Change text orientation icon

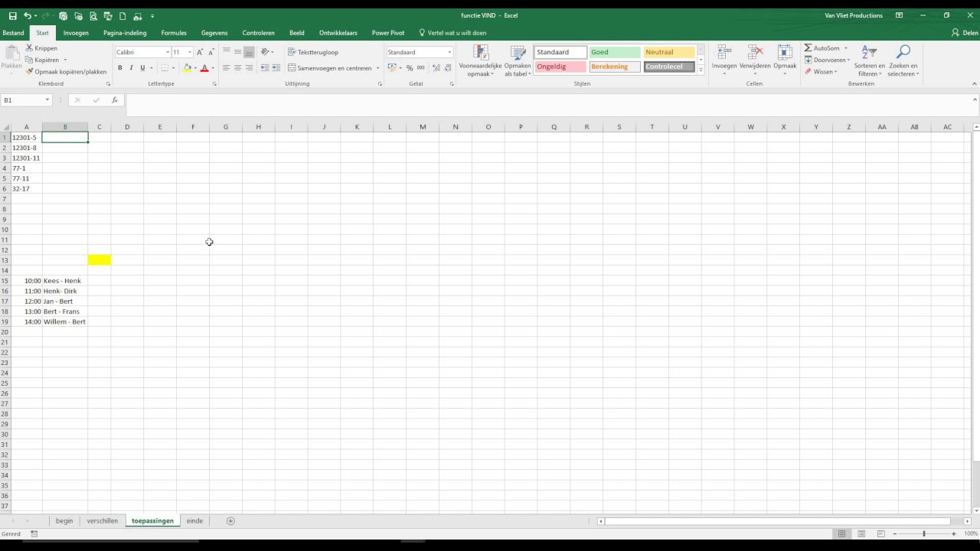coord(266,52)
